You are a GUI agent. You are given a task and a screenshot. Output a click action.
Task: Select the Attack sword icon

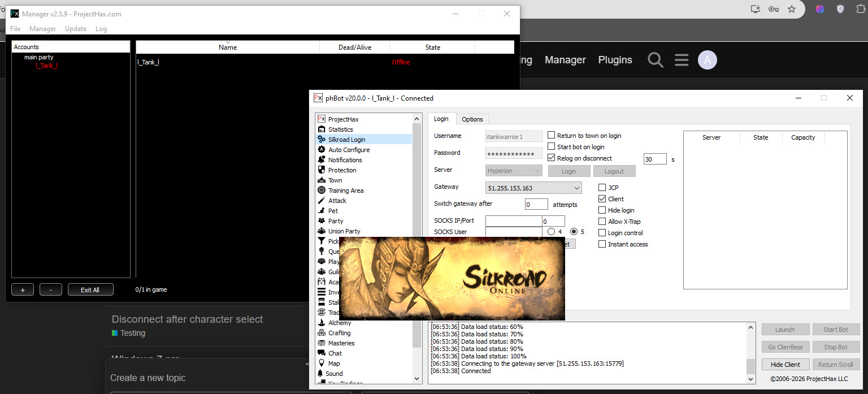point(322,201)
